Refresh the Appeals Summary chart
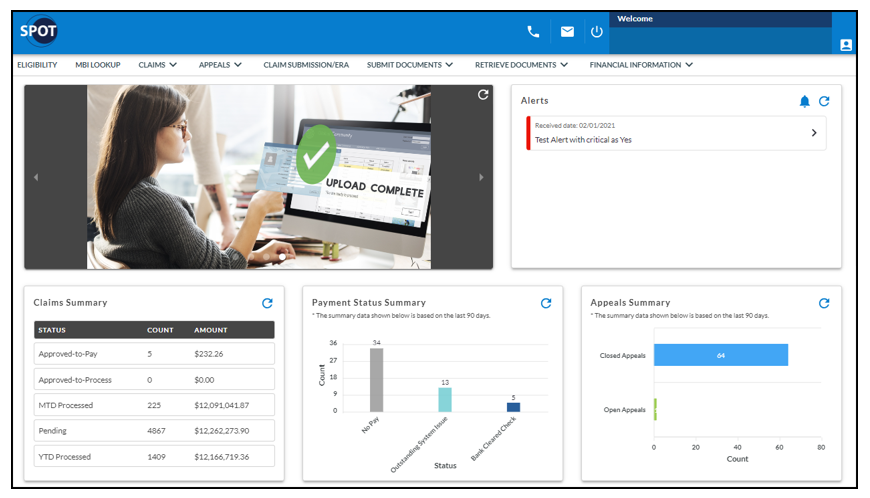The height and width of the screenshot is (498, 870). (x=824, y=303)
